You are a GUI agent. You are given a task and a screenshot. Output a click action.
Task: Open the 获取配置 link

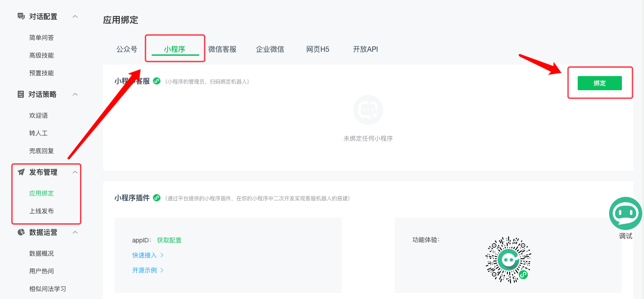169,239
